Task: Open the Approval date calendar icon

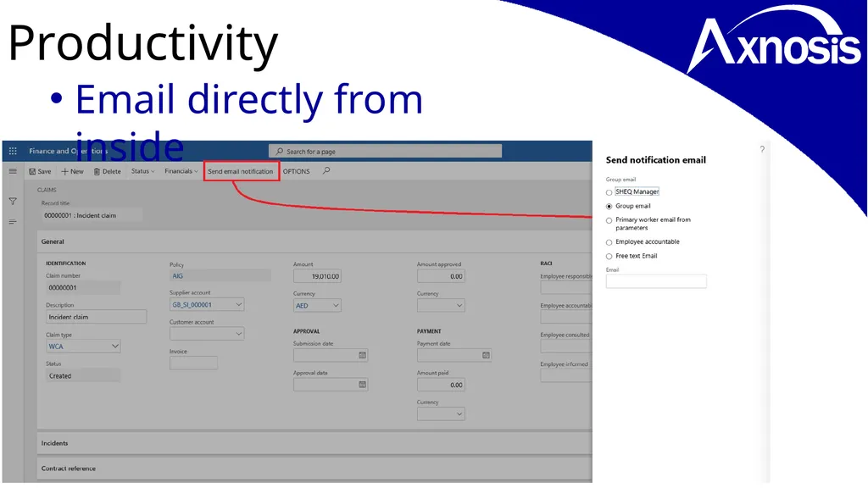Action: click(362, 385)
